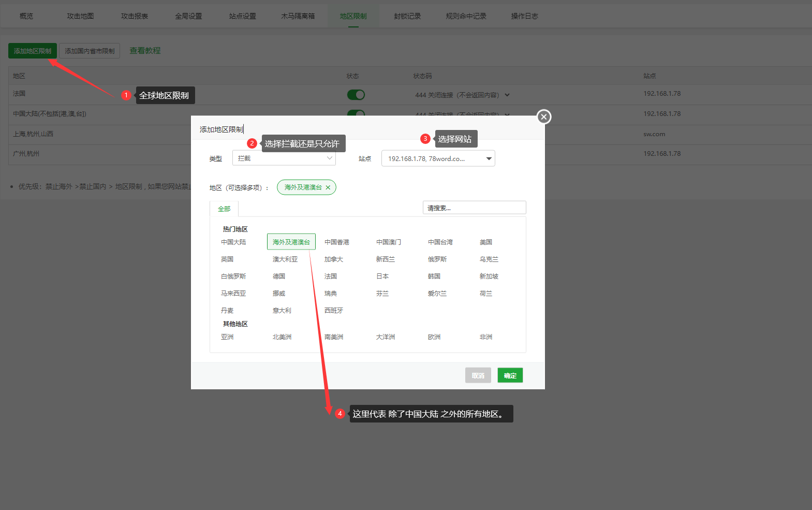Switch to 概览 tab
Screen dimensions: 812x510
point(26,16)
